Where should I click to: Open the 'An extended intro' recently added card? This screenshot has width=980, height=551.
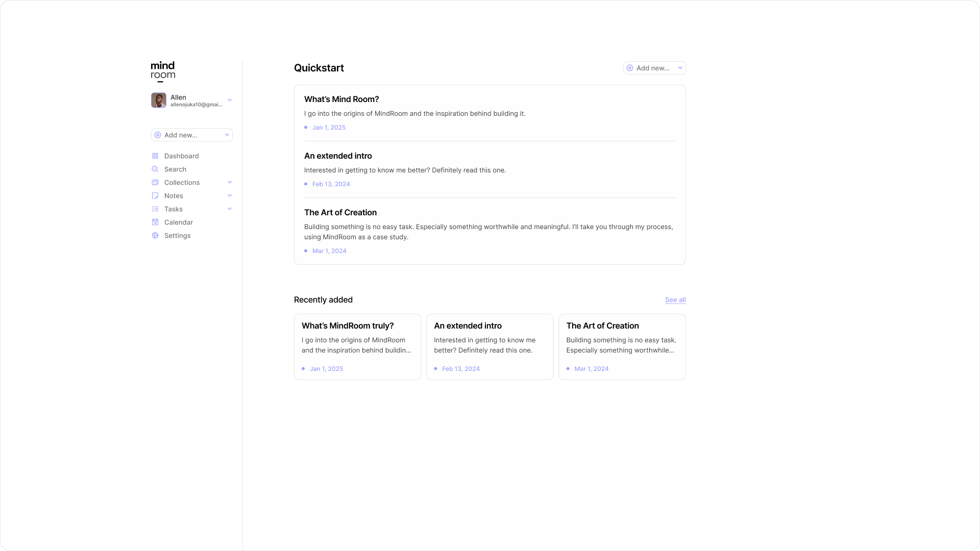coord(489,347)
